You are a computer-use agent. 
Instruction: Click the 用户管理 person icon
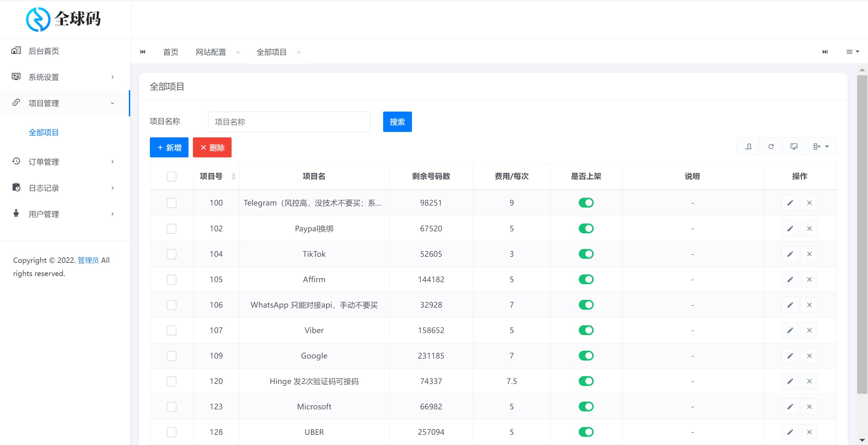tap(16, 213)
